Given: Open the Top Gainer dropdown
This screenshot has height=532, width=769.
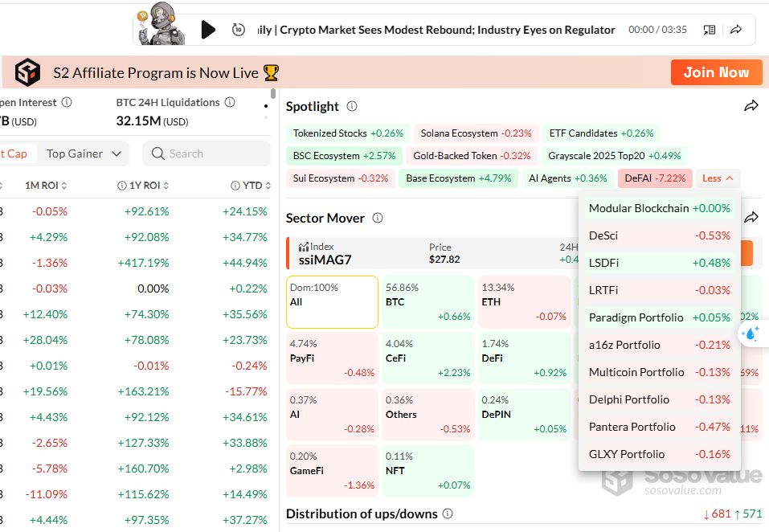Looking at the screenshot, I should tap(84, 153).
